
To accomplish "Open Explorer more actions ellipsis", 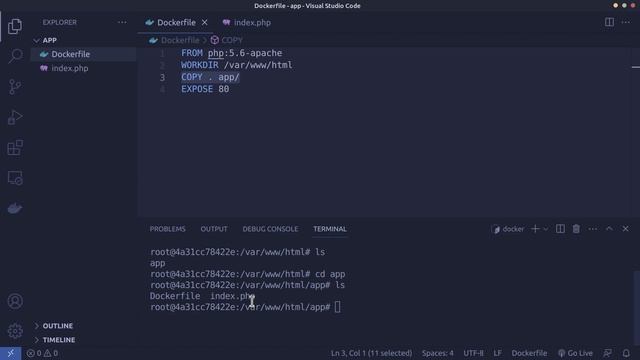I will pyautogui.click(x=122, y=22).
